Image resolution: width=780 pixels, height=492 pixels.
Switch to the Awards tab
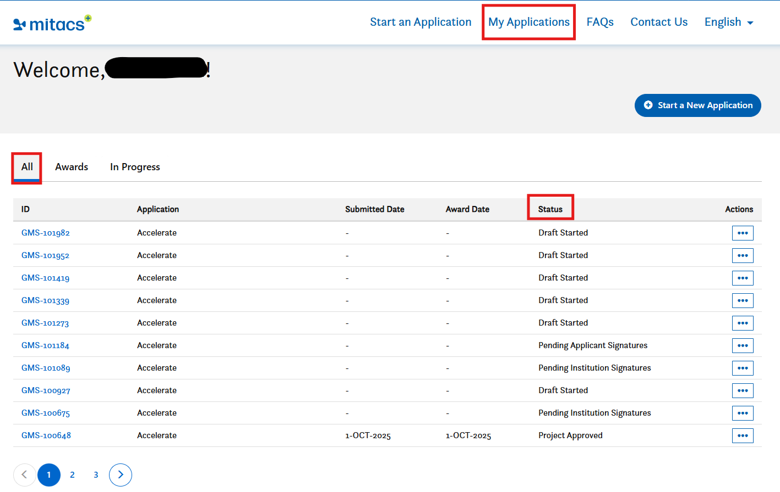click(x=72, y=167)
